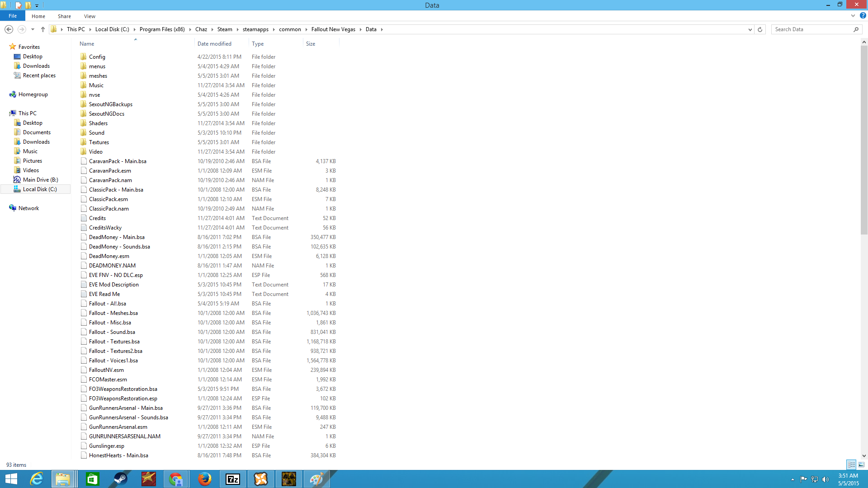
Task: Select Fallout - Textures2.bsa file
Action: tap(115, 351)
